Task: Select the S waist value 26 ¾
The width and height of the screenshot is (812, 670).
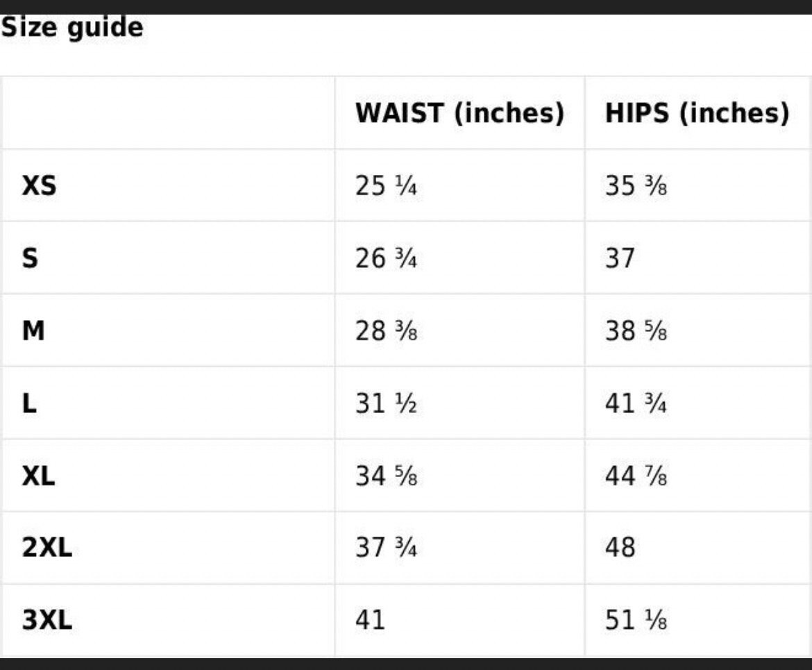Action: (386, 258)
